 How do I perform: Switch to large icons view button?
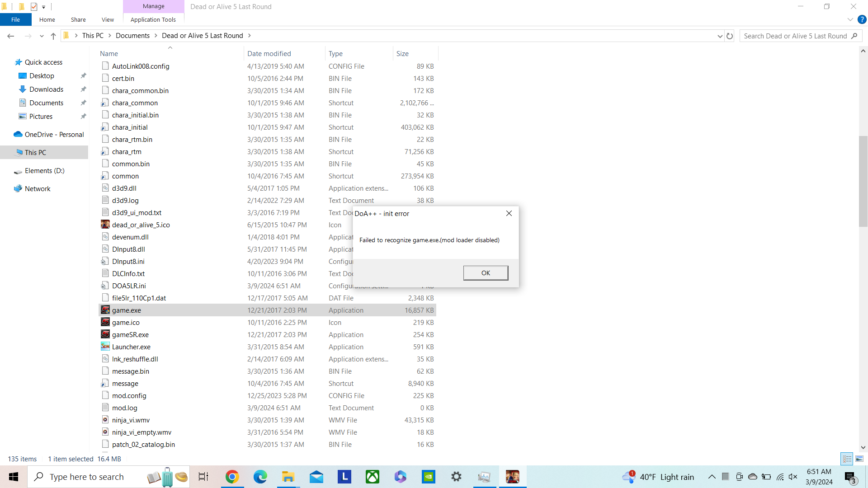[x=859, y=459]
